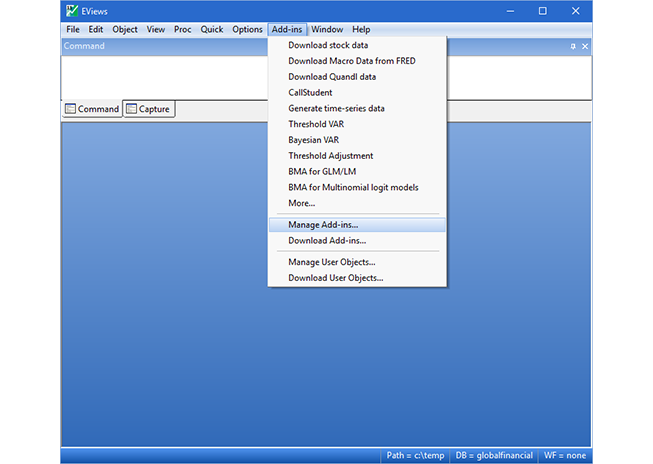Click the DB = globalfinancial status entry
The height and width of the screenshot is (464, 653).
[x=494, y=455]
